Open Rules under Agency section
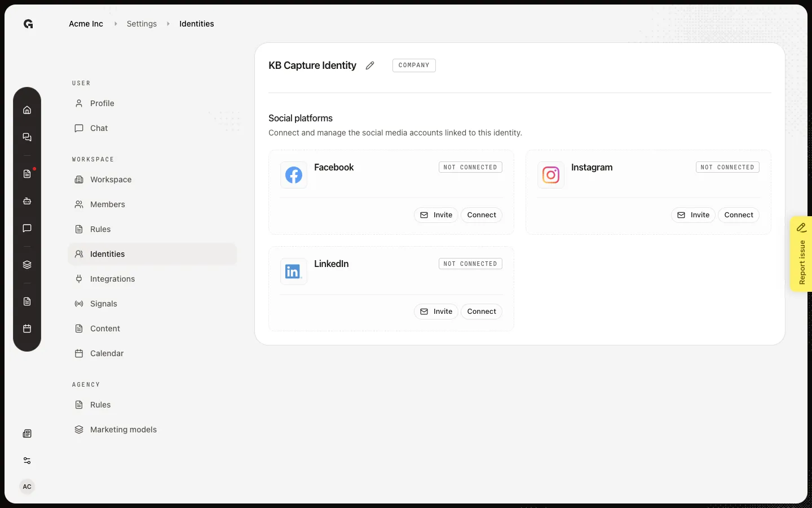The height and width of the screenshot is (508, 812). pos(152,405)
